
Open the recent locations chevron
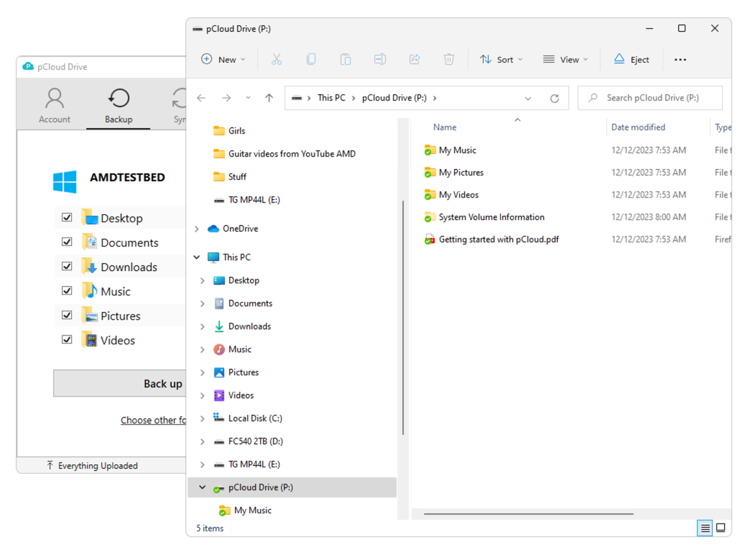[248, 98]
